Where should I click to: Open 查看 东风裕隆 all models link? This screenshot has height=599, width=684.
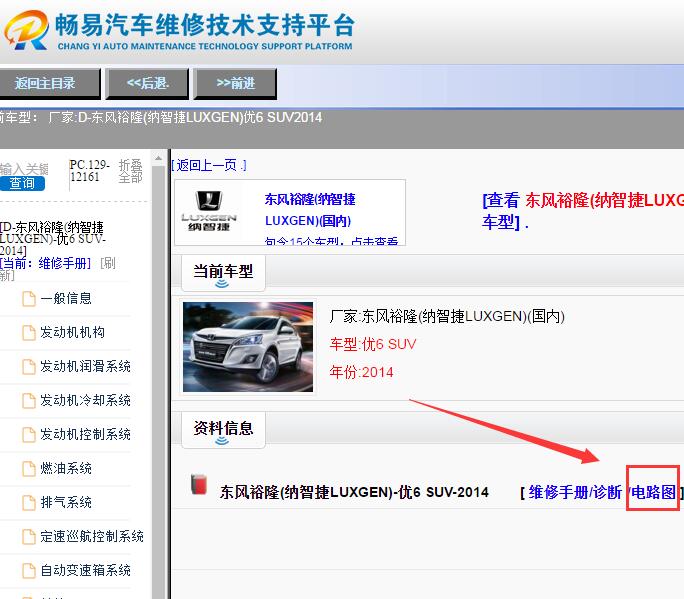[x=582, y=211]
